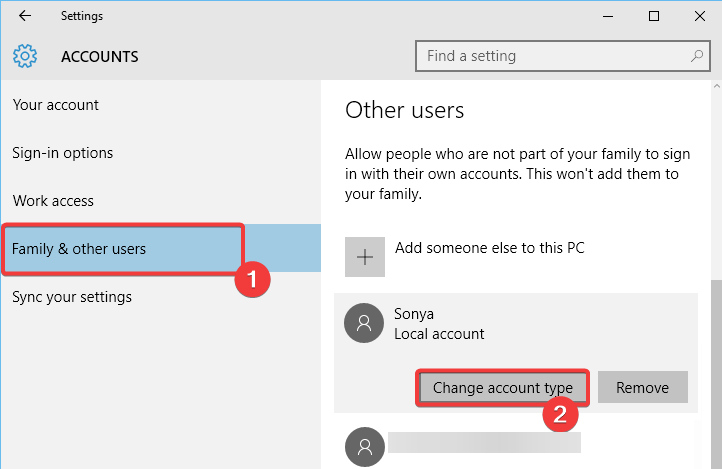Click the Remove button for Sonya
722x469 pixels.
[x=642, y=388]
